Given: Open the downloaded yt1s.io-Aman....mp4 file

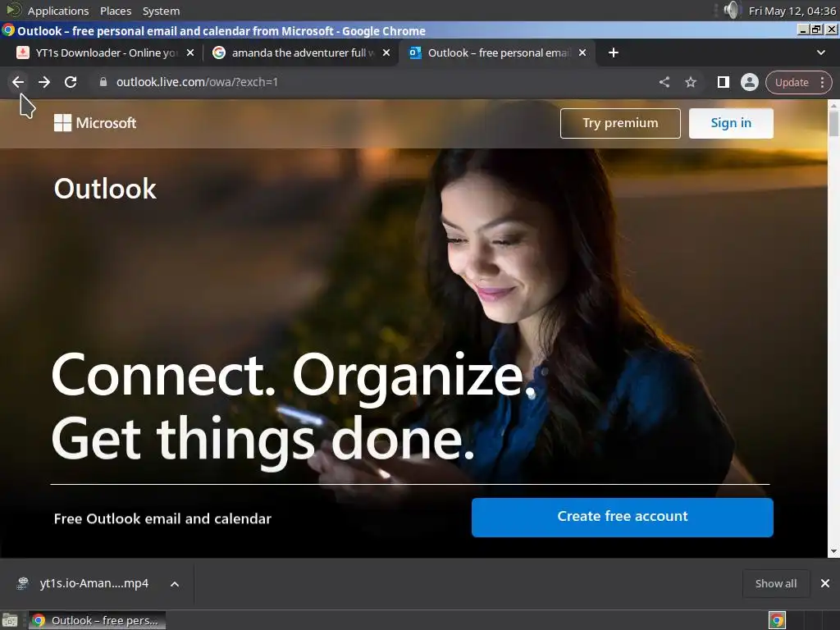Looking at the screenshot, I should click(94, 583).
